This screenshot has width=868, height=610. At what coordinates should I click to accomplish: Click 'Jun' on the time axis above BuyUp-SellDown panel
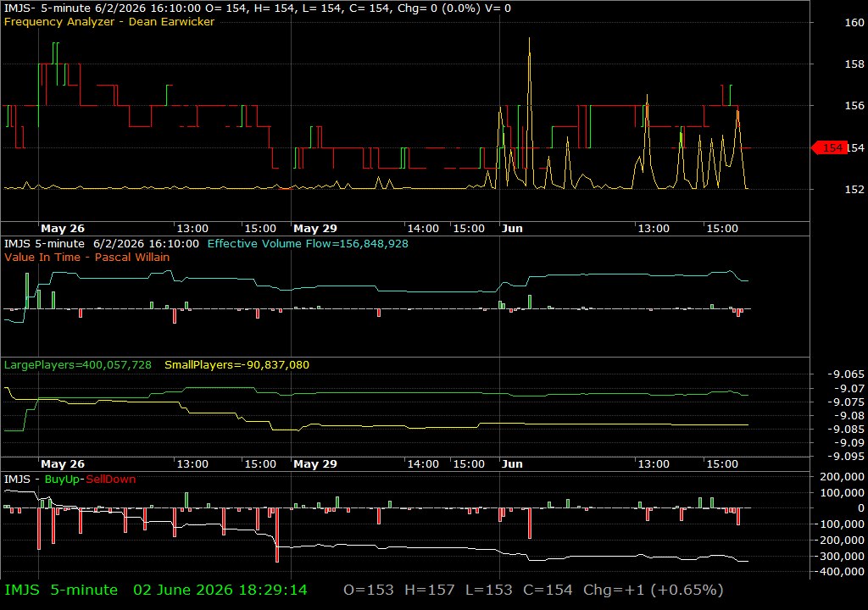tap(512, 464)
